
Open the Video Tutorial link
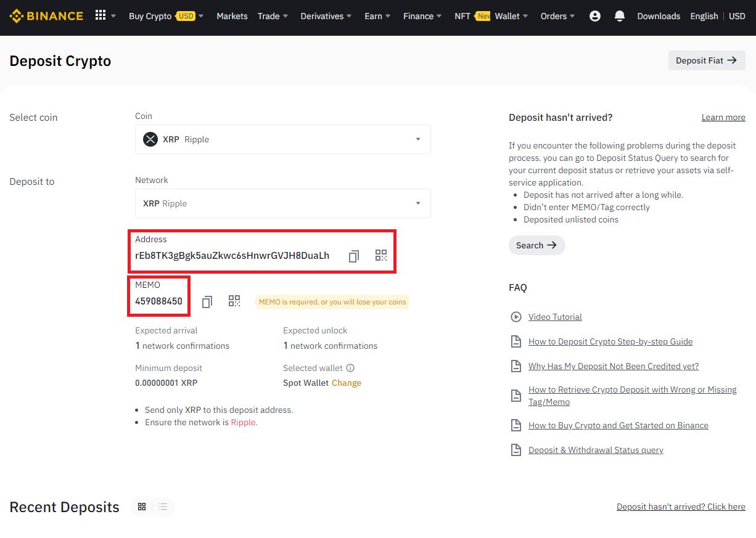coord(555,317)
